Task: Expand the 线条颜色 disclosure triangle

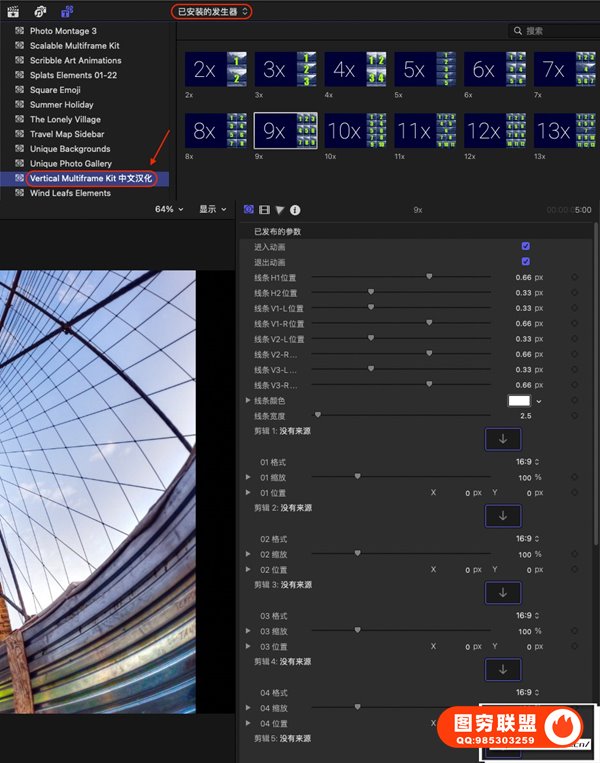Action: point(248,400)
